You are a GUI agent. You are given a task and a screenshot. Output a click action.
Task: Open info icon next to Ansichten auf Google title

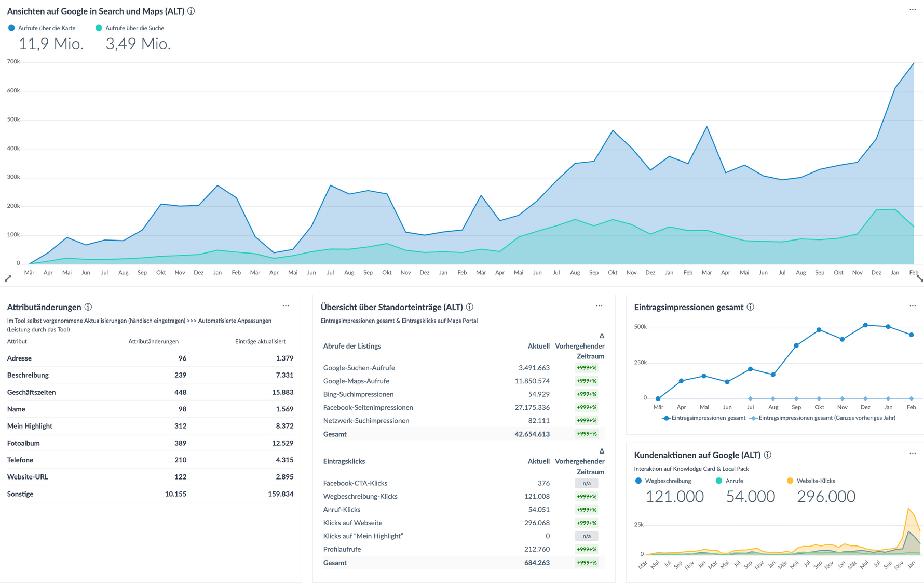[x=191, y=11]
